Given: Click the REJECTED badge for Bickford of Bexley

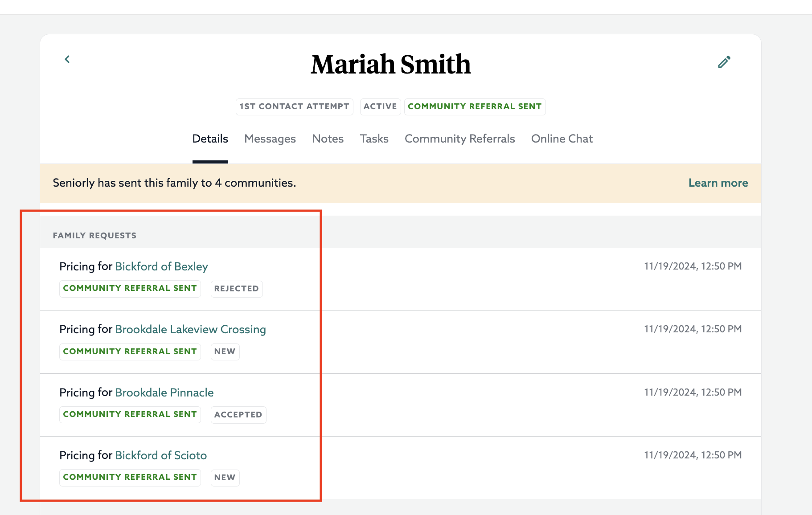Looking at the screenshot, I should [237, 289].
